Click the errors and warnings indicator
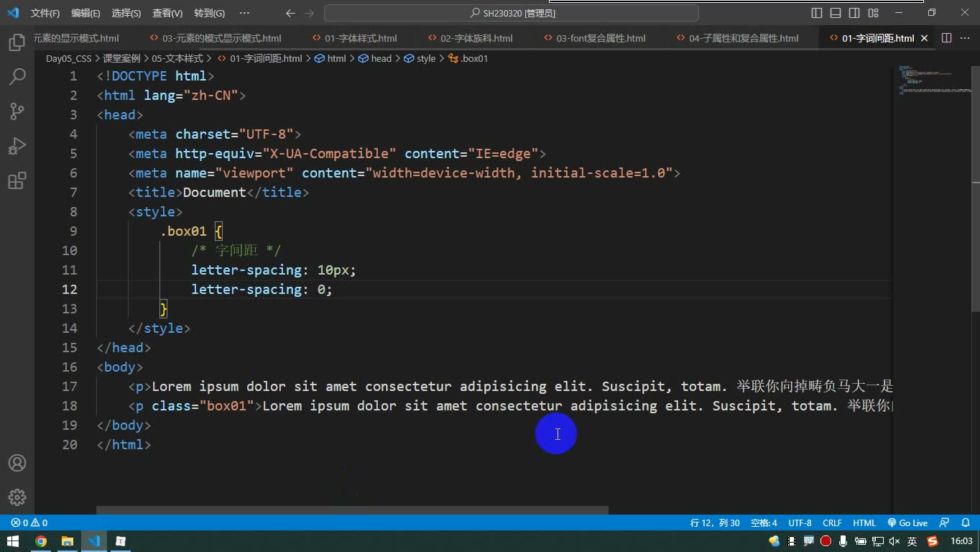This screenshot has height=552, width=980. tap(29, 523)
